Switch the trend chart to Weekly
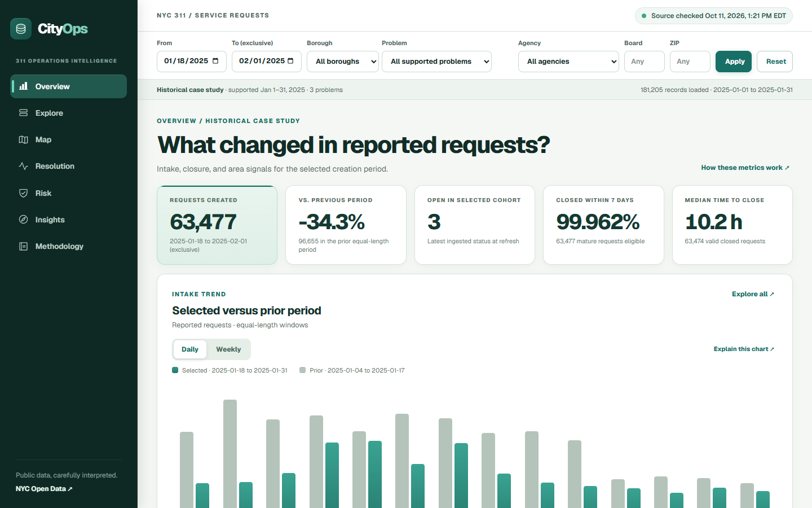Screen dimensions: 812x508 point(228,349)
